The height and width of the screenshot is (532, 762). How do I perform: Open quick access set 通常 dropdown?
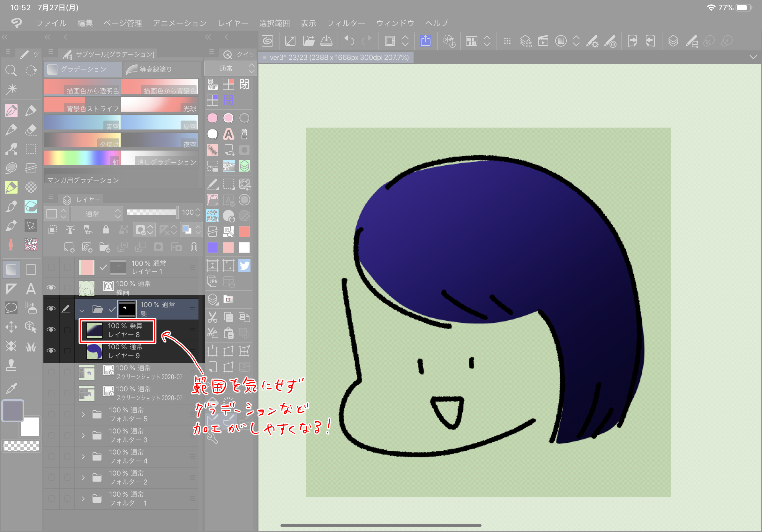230,68
